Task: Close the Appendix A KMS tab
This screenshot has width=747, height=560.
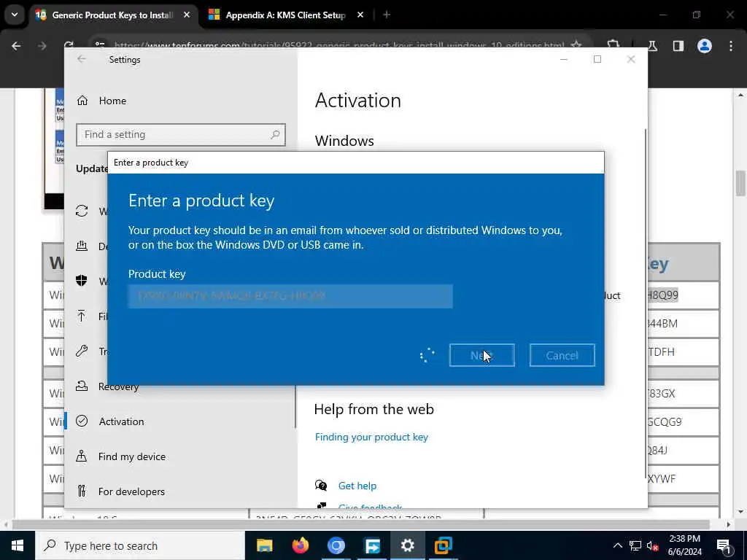Action: click(x=360, y=15)
